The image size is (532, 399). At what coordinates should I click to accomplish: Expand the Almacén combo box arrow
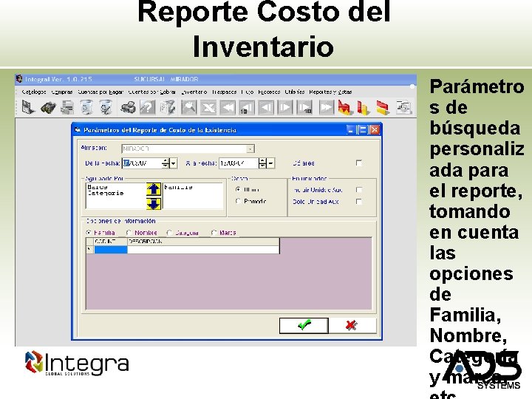250,149
